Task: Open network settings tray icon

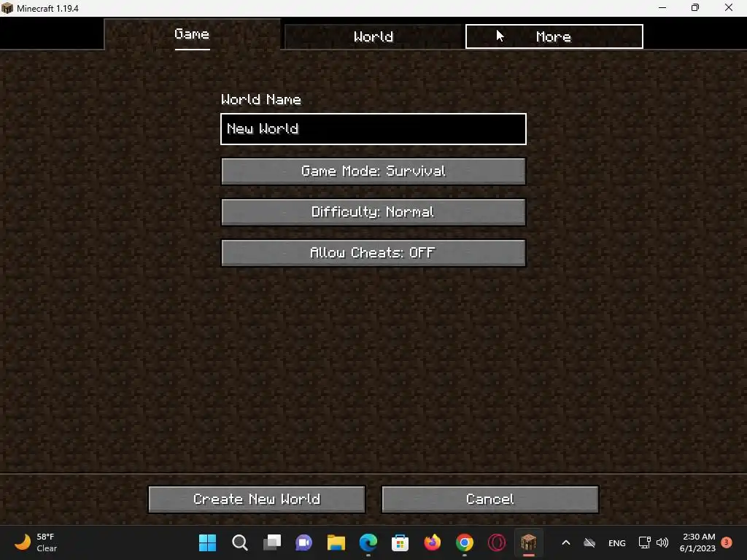Action: pyautogui.click(x=645, y=542)
